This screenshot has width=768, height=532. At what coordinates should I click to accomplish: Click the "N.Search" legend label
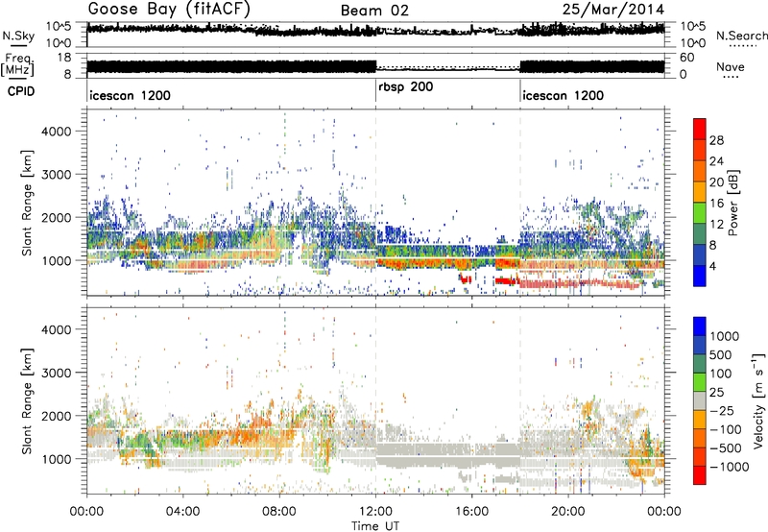[741, 36]
